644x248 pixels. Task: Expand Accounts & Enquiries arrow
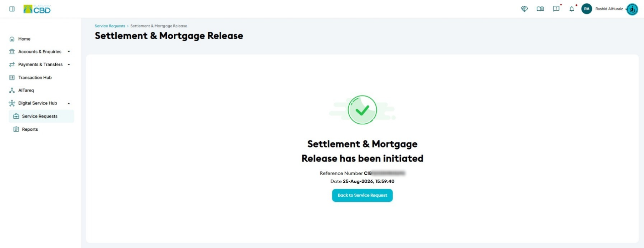69,52
